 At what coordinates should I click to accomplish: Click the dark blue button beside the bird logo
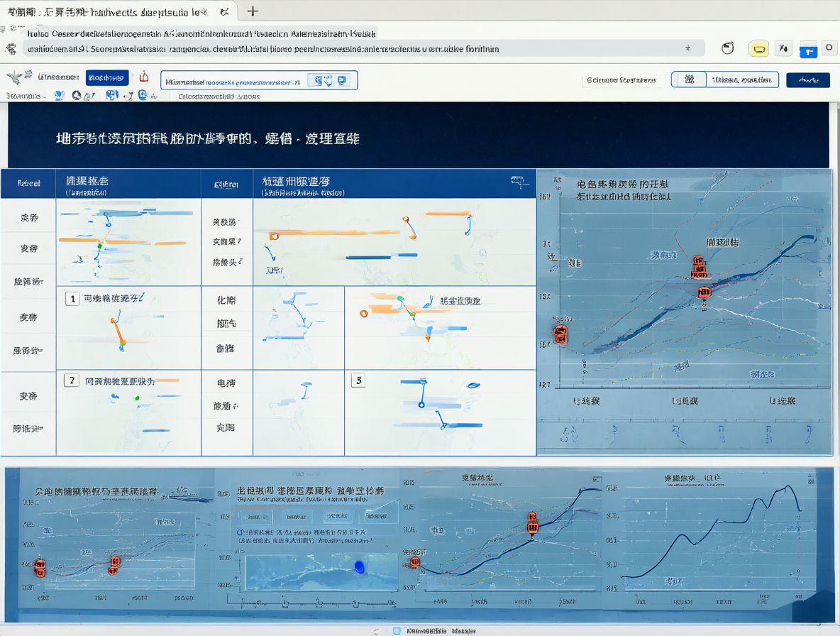107,77
